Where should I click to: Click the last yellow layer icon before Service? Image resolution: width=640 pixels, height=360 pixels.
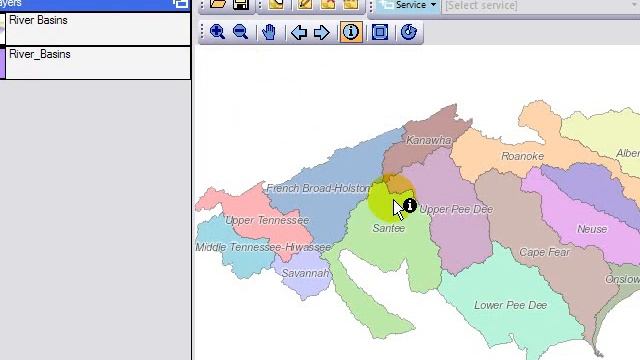tap(351, 4)
